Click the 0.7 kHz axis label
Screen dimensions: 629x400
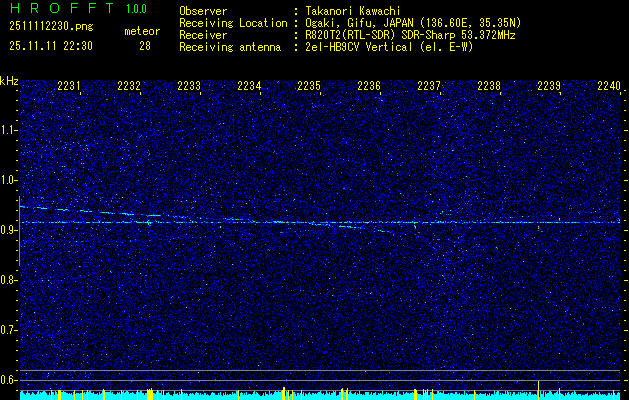pos(8,330)
